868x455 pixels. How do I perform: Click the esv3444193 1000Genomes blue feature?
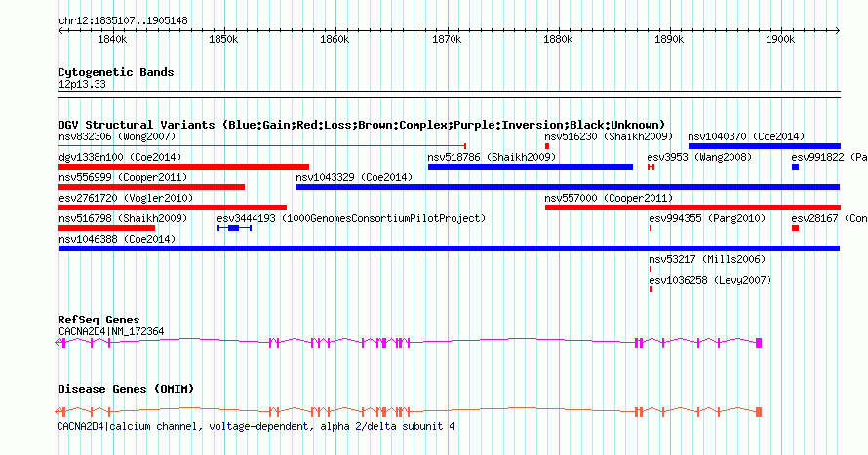pos(234,228)
